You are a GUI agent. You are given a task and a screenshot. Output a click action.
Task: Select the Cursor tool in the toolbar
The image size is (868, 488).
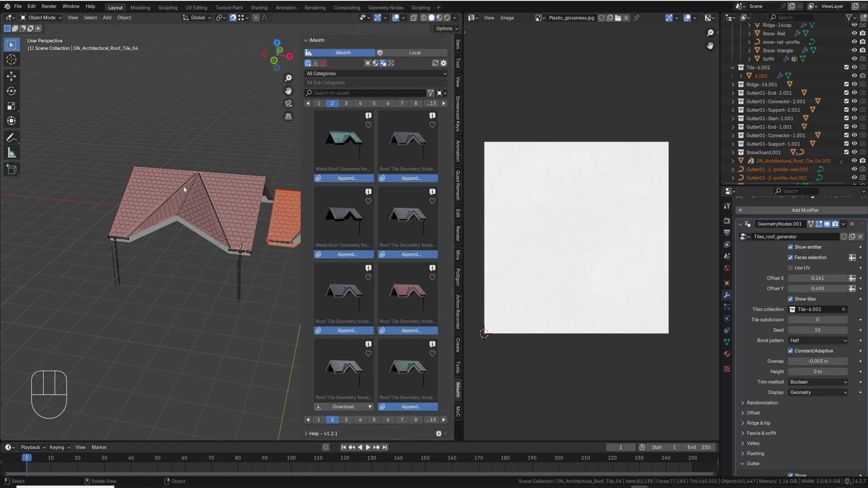[x=11, y=60]
